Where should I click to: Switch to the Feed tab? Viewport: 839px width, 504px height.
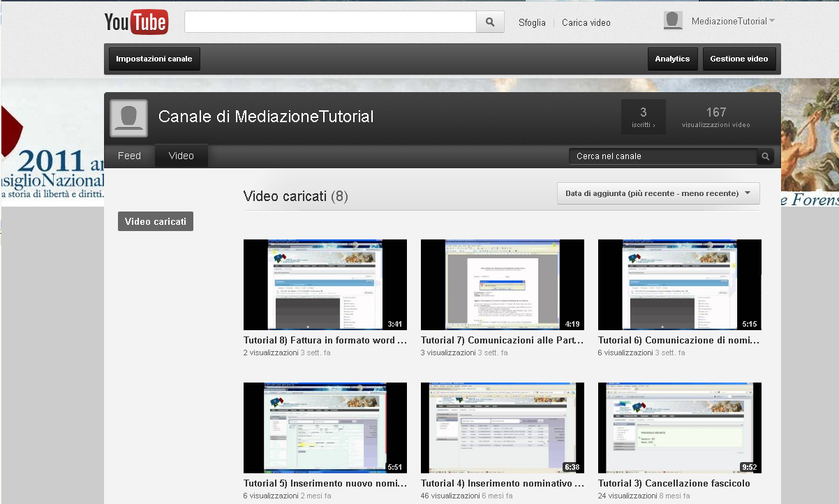click(x=129, y=156)
